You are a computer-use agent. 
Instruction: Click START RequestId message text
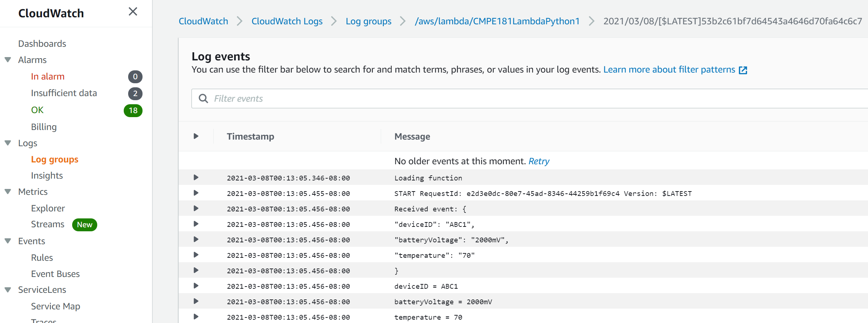[543, 194]
